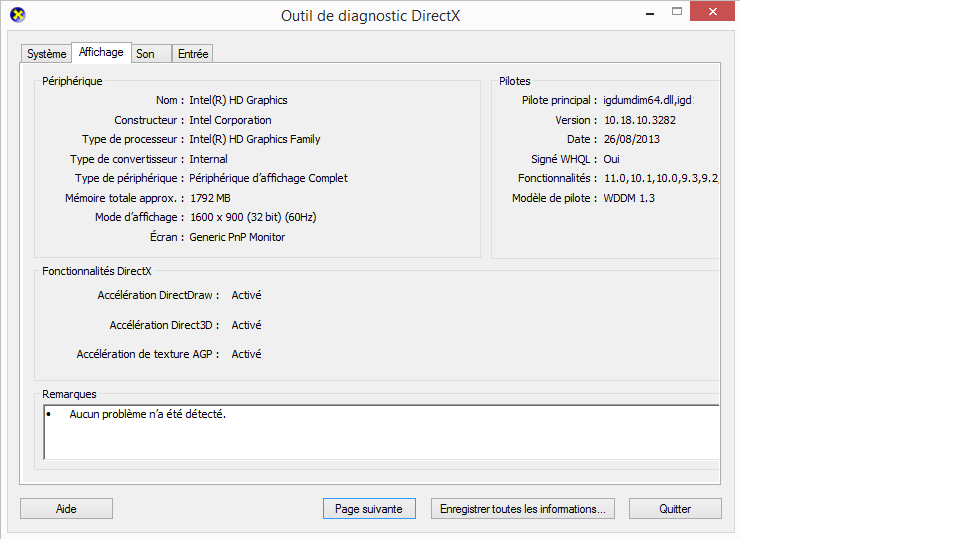Click 'Activé' next to Accélération Direct3D
The image size is (960, 540).
point(246,325)
